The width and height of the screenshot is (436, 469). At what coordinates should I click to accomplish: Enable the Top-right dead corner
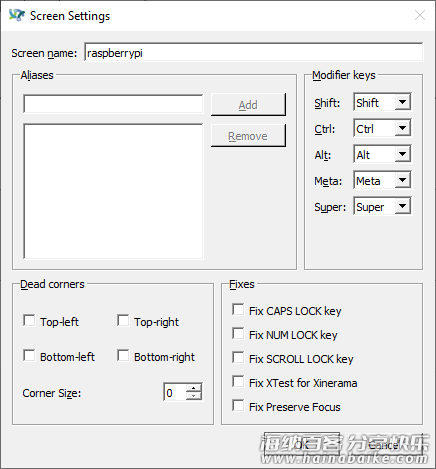click(123, 321)
